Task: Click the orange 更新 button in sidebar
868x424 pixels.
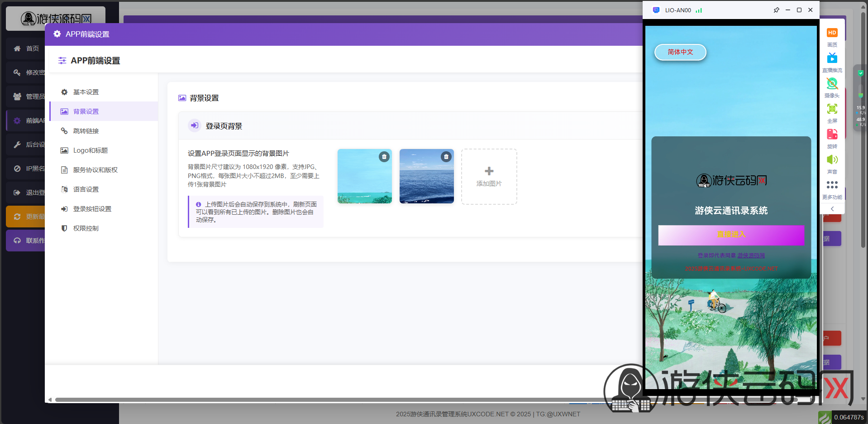Action: coord(26,217)
